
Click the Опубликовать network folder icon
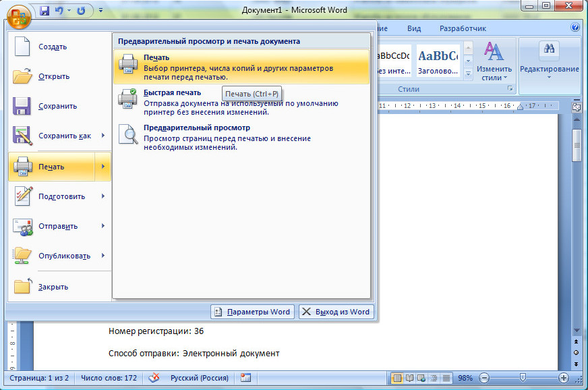coord(22,256)
